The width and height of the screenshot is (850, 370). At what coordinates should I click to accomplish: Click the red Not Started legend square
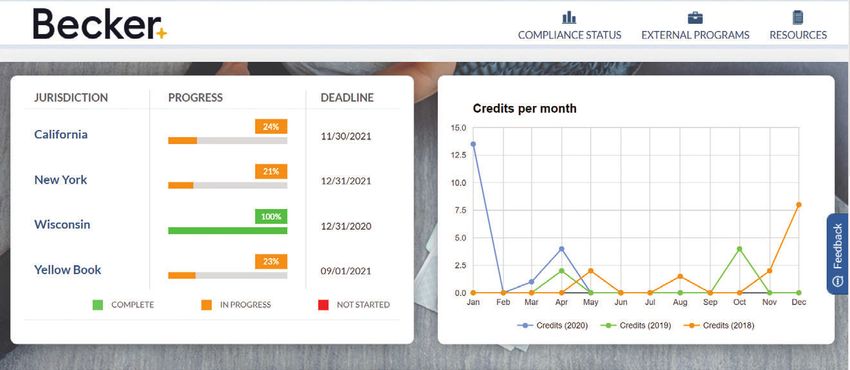pyautogui.click(x=323, y=305)
